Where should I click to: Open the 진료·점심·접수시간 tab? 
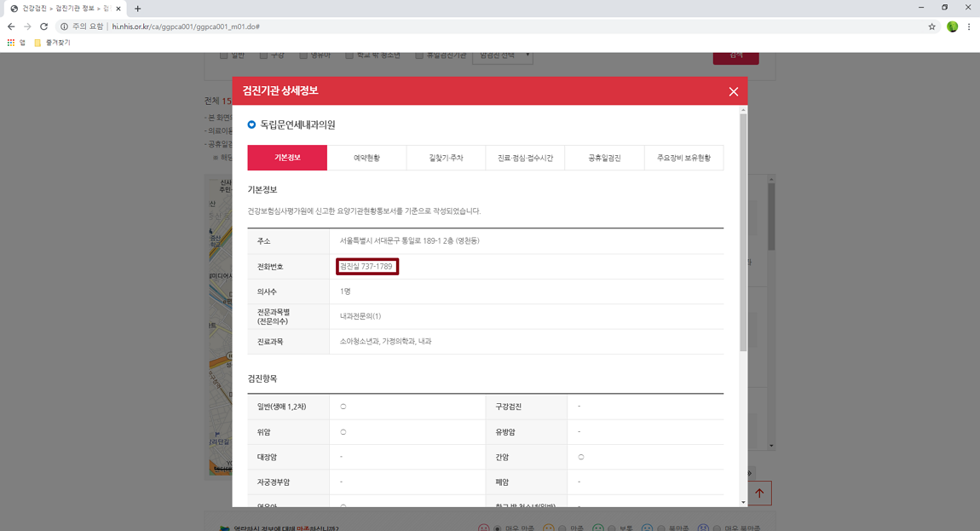pyautogui.click(x=525, y=158)
